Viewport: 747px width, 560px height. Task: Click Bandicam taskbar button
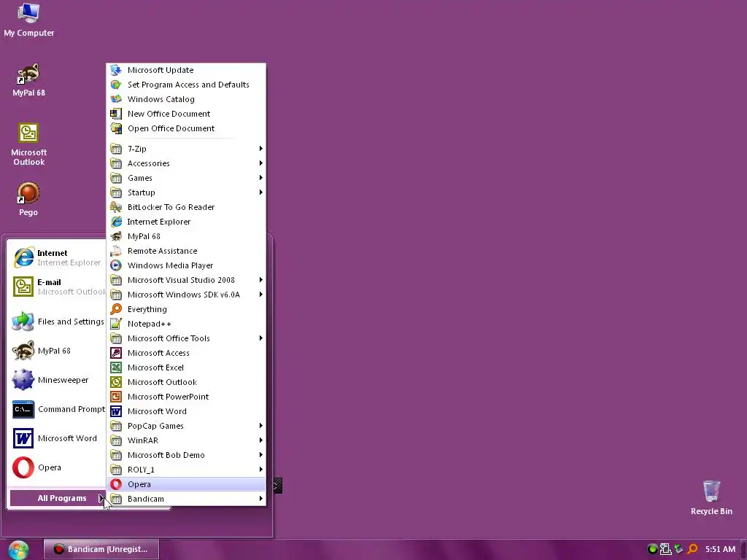coord(101,549)
